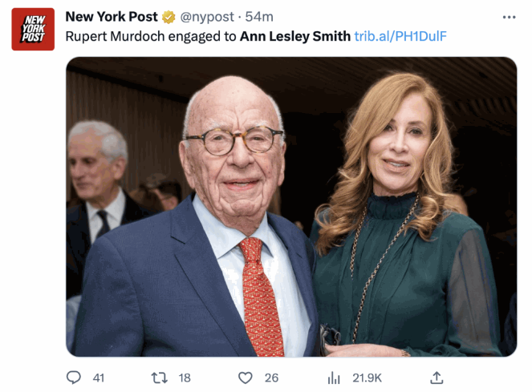The height and width of the screenshot is (392, 532).
Task: Open the New York Post profile avatar
Action: point(33,29)
